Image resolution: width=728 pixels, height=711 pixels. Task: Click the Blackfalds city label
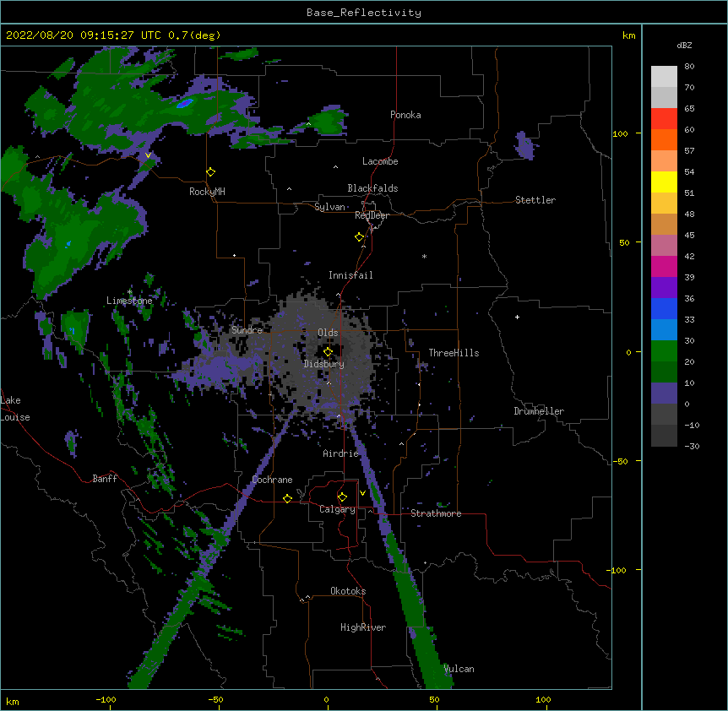click(372, 188)
